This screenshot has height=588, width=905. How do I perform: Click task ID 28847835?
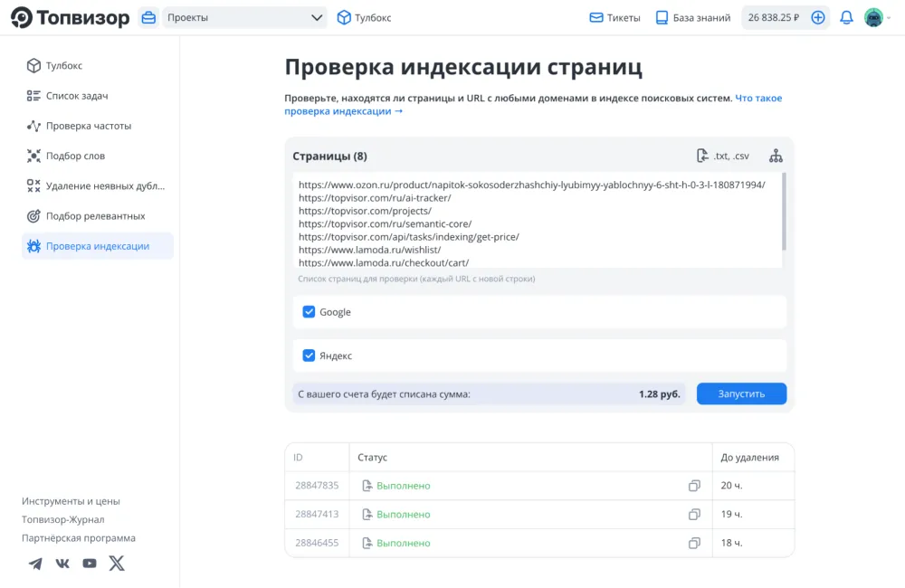coord(317,486)
